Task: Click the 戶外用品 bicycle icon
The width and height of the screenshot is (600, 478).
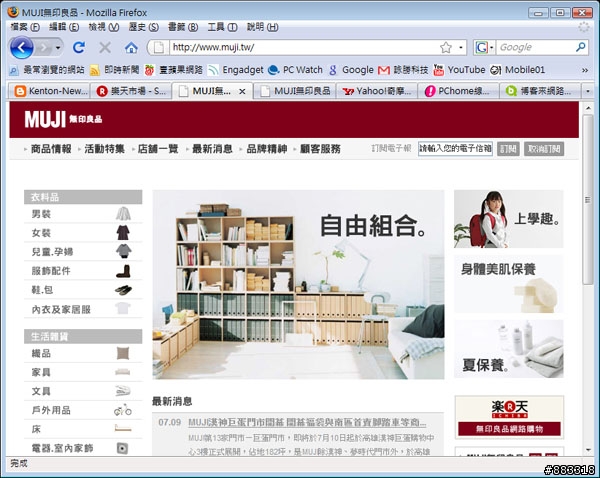Action: (x=123, y=410)
